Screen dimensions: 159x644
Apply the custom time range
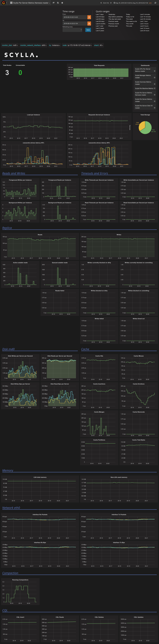point(88,30)
